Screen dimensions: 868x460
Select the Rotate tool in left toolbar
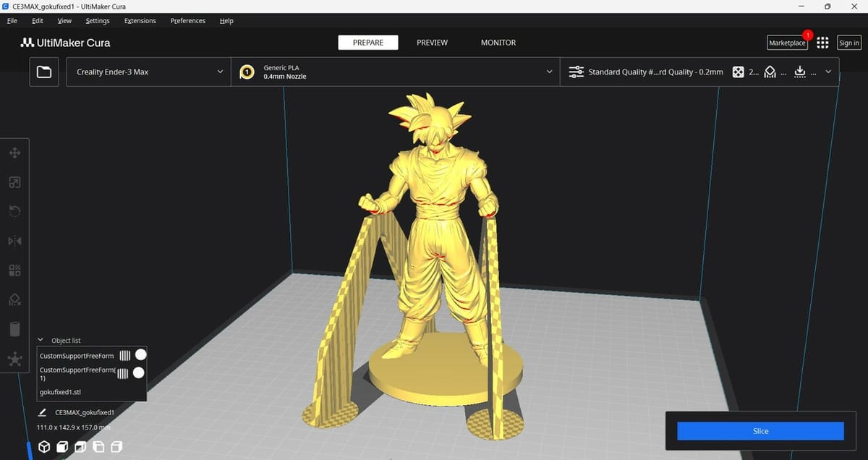click(x=14, y=211)
